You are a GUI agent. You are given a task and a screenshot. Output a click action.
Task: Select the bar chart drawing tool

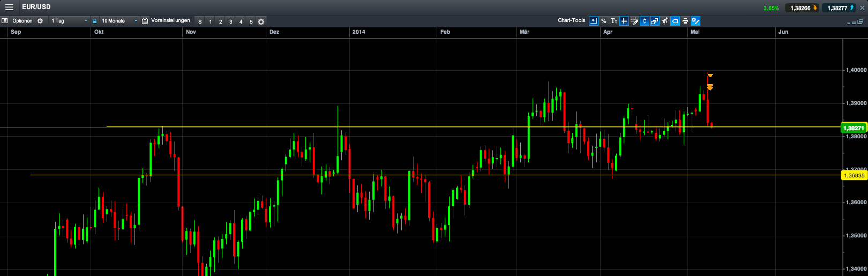[x=665, y=21]
